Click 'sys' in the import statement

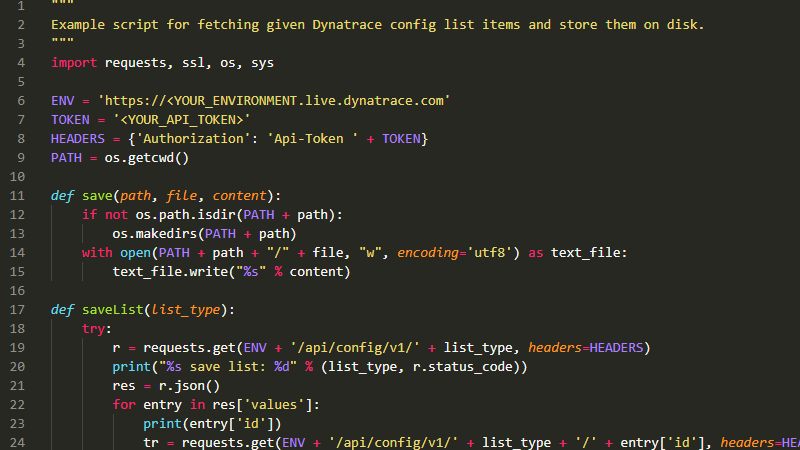click(x=262, y=63)
